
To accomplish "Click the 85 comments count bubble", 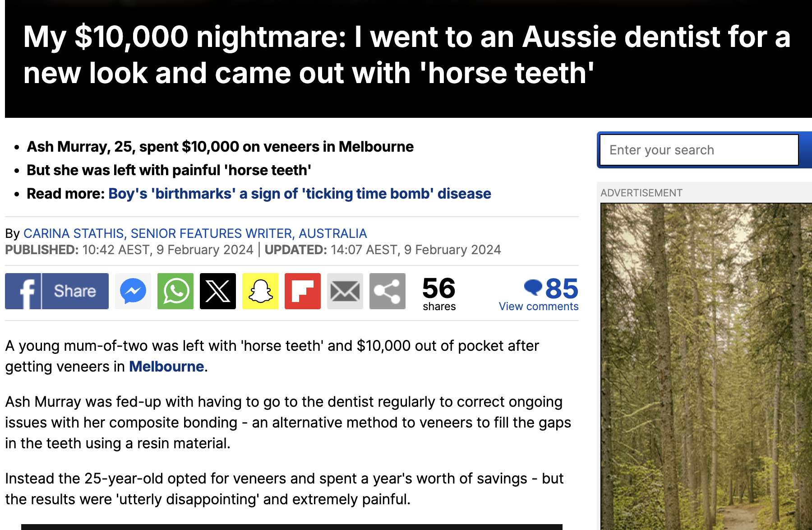I will 551,288.
